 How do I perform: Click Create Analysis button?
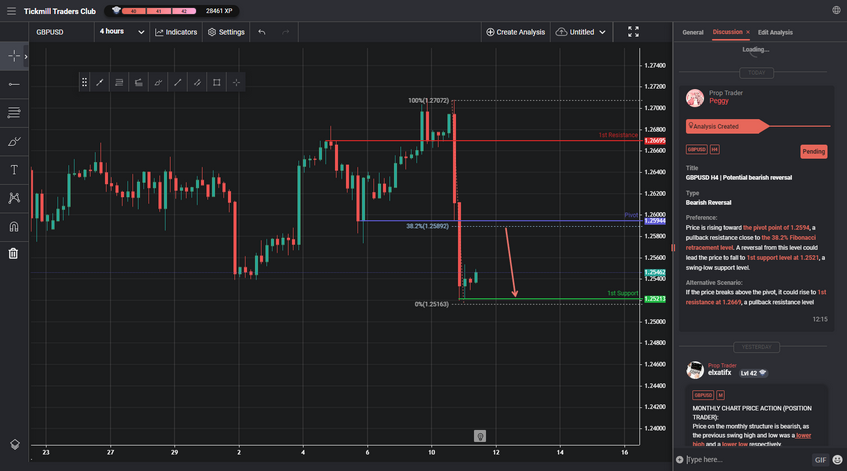pyautogui.click(x=515, y=32)
